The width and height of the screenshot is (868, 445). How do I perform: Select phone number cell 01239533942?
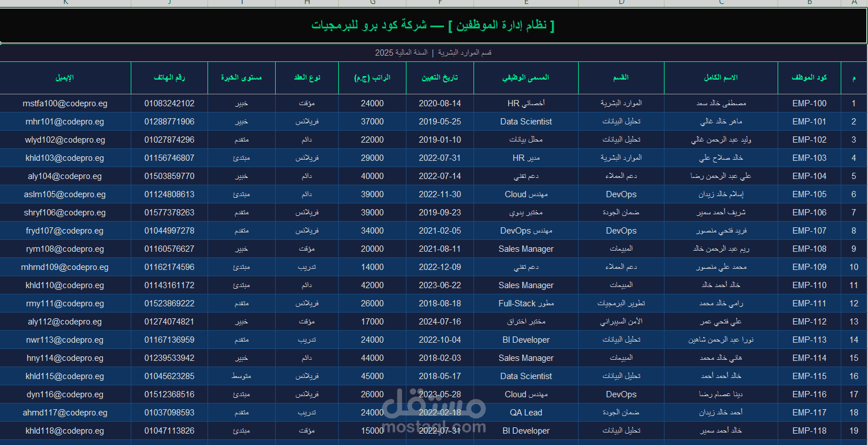click(x=169, y=358)
